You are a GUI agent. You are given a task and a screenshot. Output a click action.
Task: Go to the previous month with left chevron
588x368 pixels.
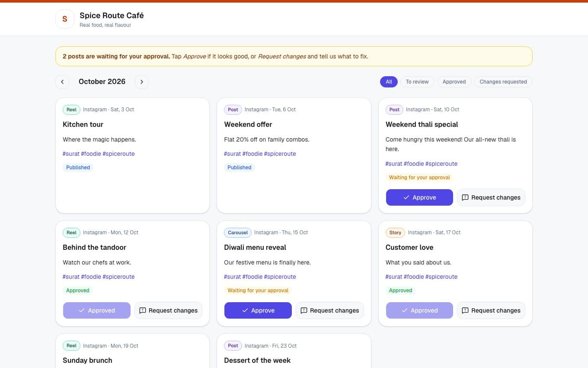coord(62,82)
